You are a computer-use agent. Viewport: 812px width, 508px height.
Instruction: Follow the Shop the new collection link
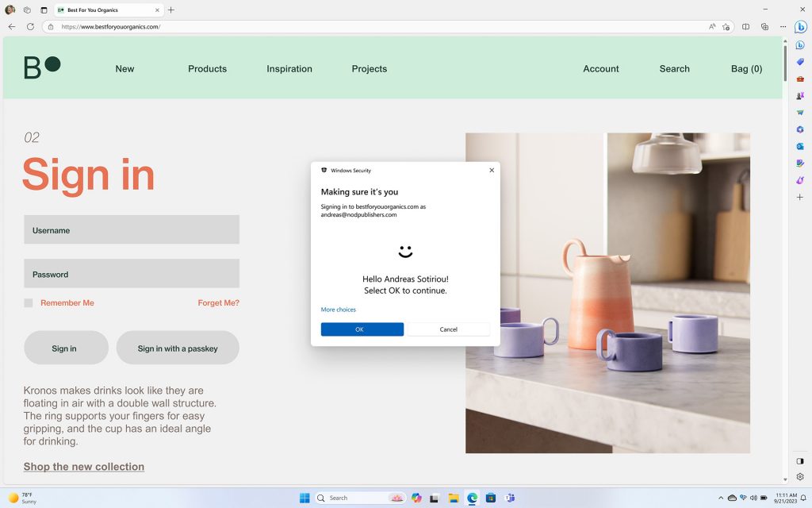[x=83, y=466]
